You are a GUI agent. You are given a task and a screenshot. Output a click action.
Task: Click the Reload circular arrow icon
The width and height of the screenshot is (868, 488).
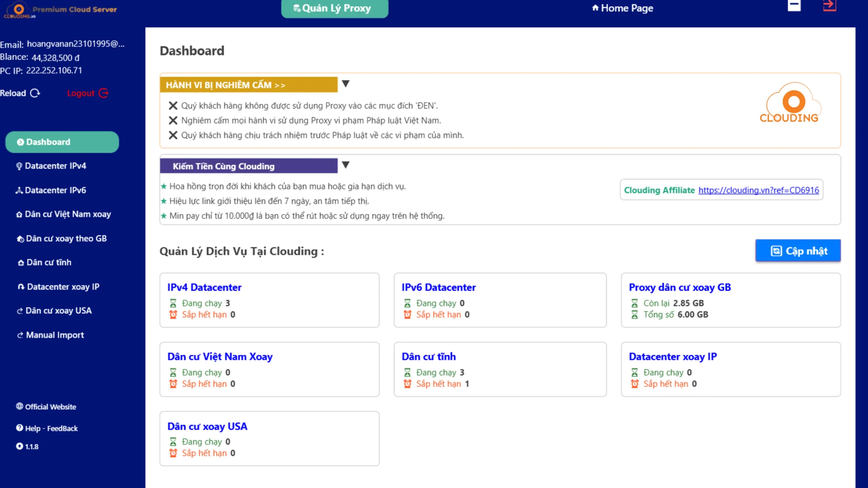coord(35,93)
